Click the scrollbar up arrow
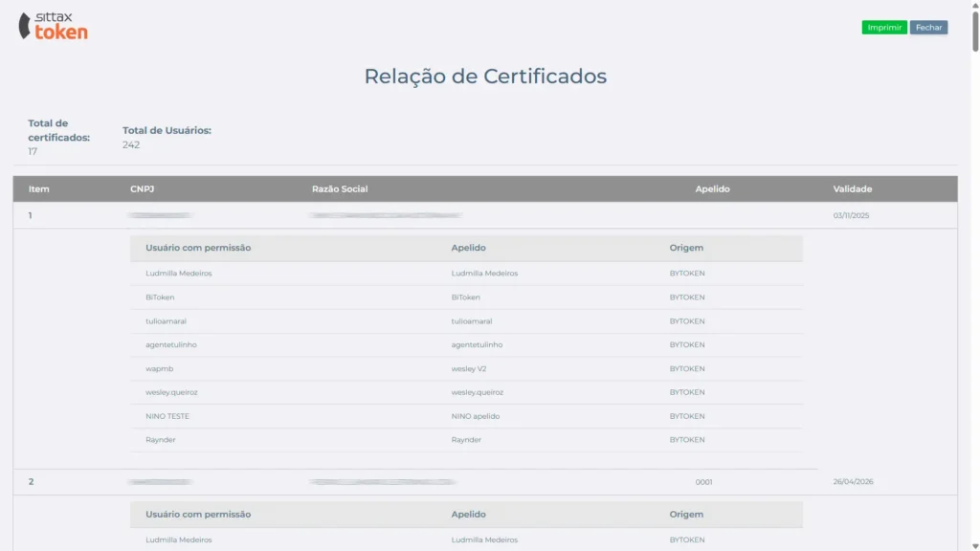Image resolution: width=980 pixels, height=551 pixels. (x=975, y=5)
